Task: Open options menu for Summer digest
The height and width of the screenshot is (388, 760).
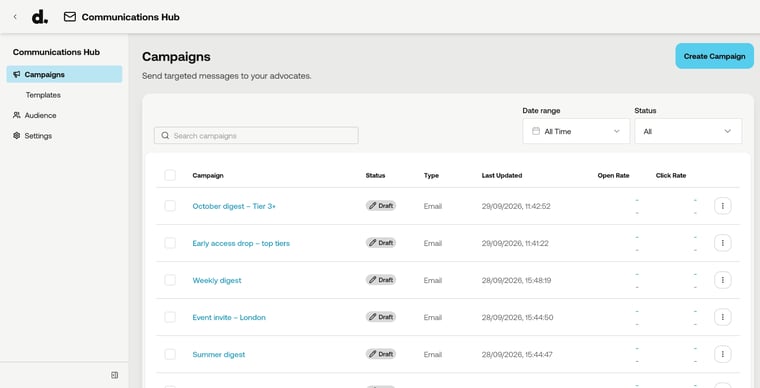Action: pyautogui.click(x=722, y=354)
